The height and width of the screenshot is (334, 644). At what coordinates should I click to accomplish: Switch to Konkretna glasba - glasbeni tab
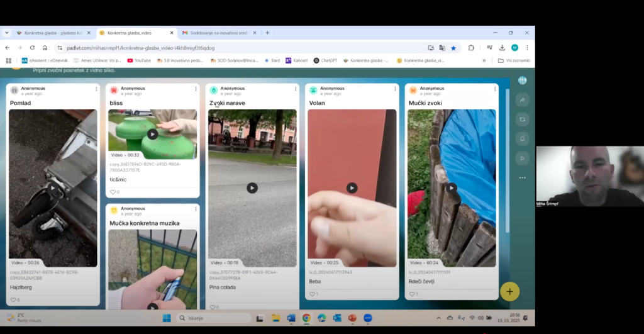coord(53,33)
